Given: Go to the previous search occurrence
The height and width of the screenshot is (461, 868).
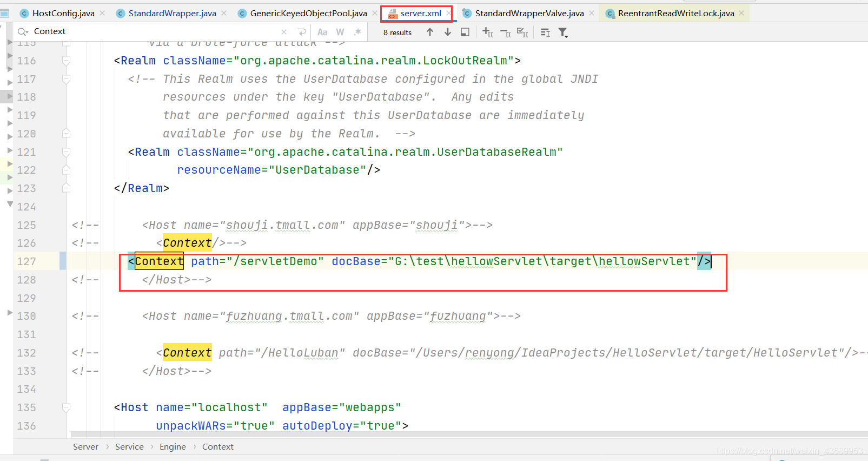Looking at the screenshot, I should (430, 32).
